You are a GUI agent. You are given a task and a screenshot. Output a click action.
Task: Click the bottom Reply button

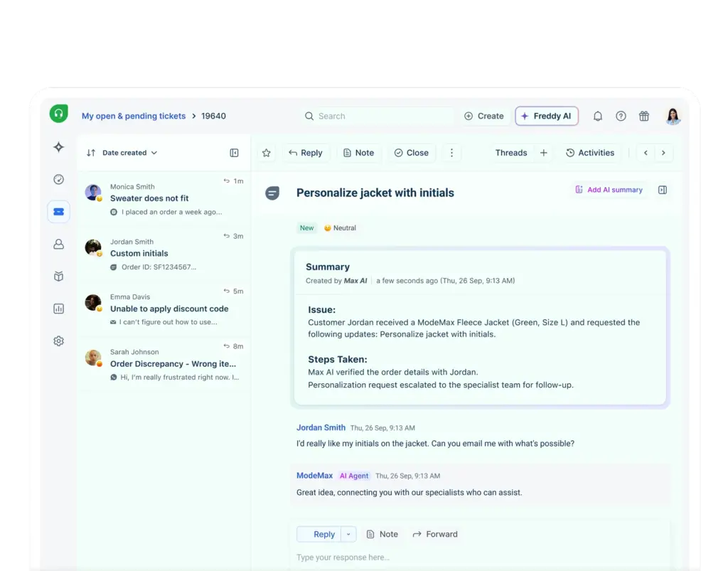pyautogui.click(x=319, y=534)
